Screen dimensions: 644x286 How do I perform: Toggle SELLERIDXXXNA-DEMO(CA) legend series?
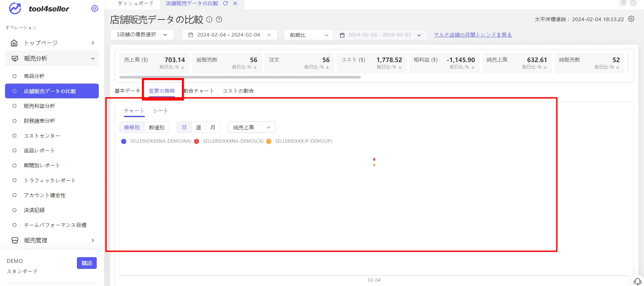[x=229, y=141]
